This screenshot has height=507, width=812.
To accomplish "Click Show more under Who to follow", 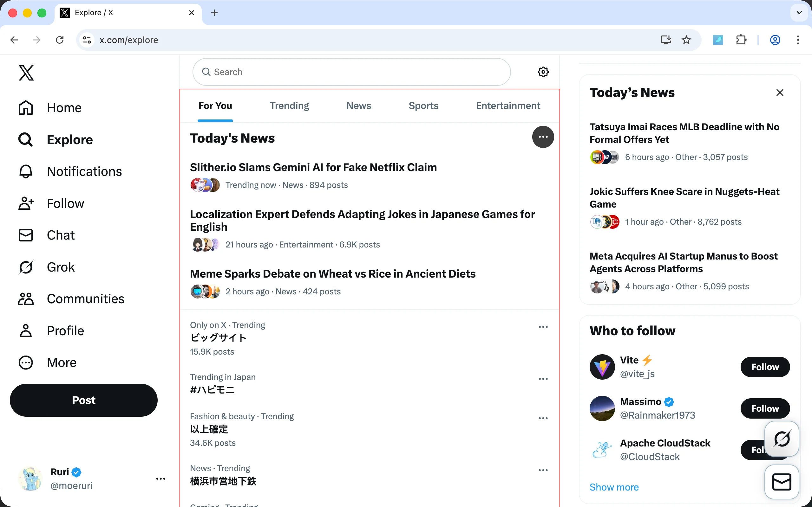I will pos(614,487).
